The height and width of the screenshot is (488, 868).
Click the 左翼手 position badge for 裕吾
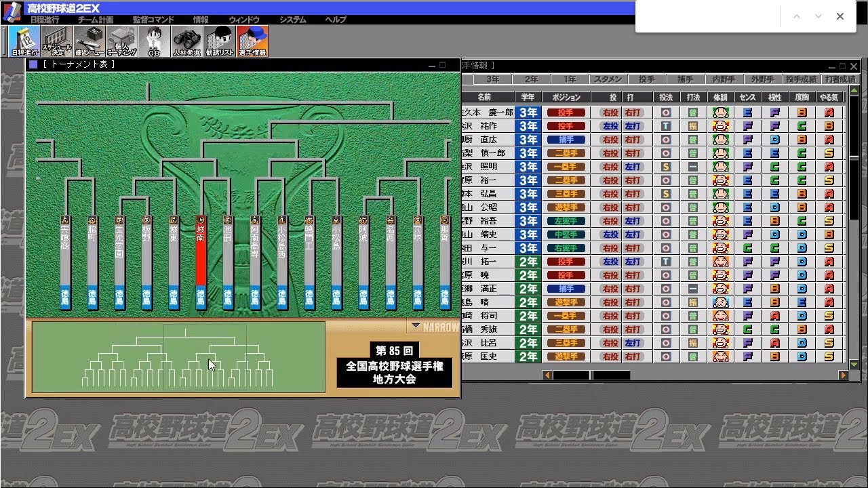coord(566,221)
